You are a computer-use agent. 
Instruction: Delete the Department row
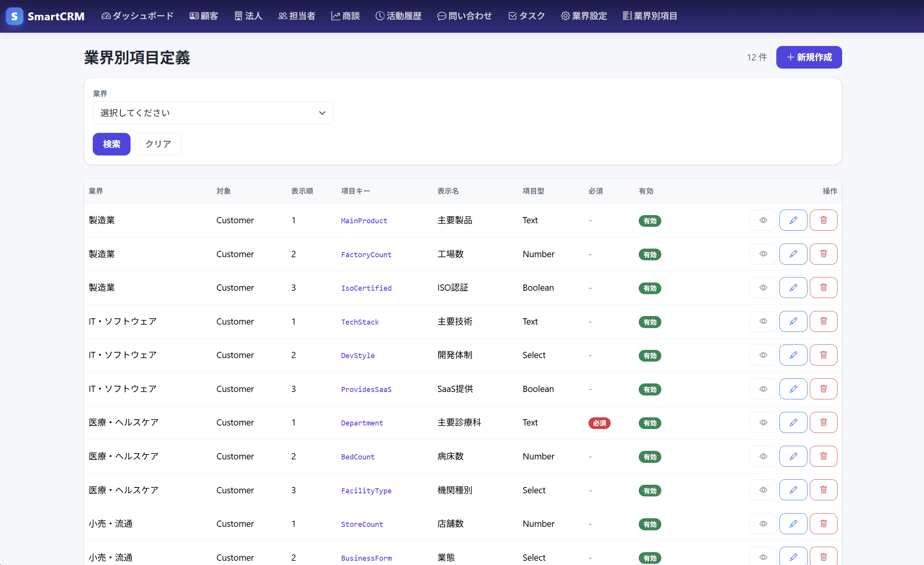pyautogui.click(x=823, y=422)
